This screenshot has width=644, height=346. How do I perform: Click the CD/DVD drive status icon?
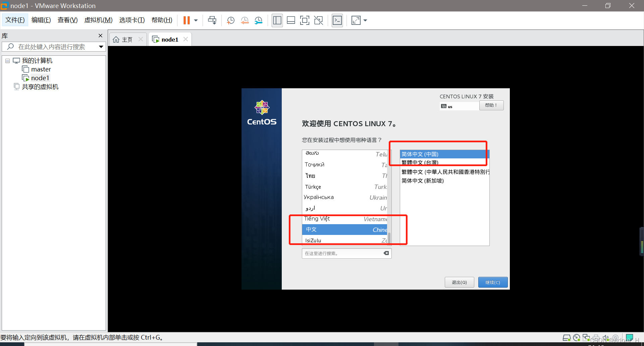[577, 338]
